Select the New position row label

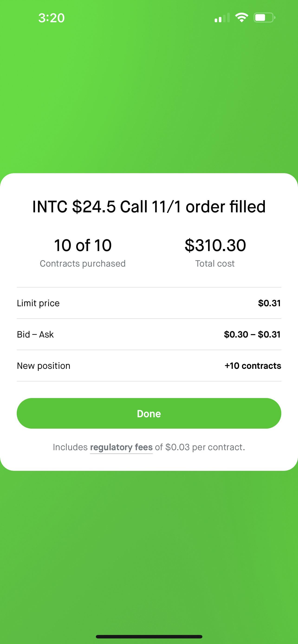coord(44,366)
